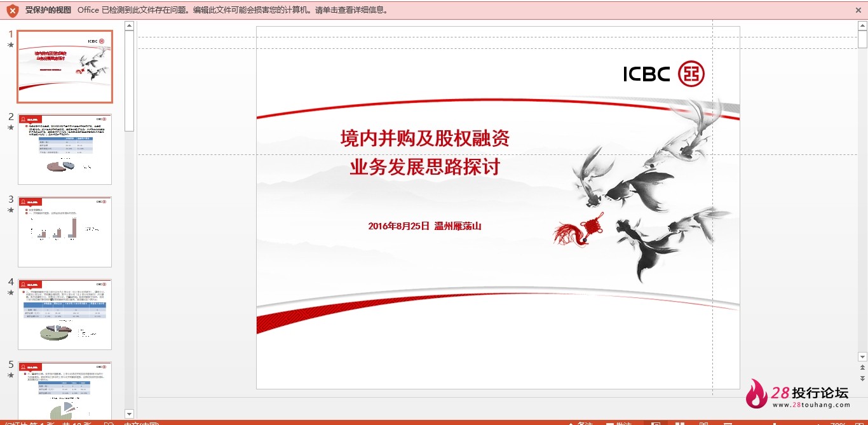868x425 pixels.
Task: Click the title line 境内并购及股权融资
Action: (425, 138)
